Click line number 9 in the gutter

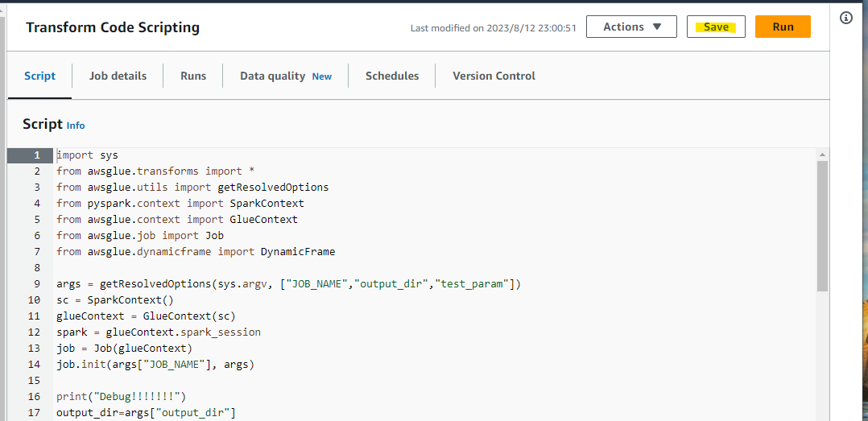tap(36, 283)
